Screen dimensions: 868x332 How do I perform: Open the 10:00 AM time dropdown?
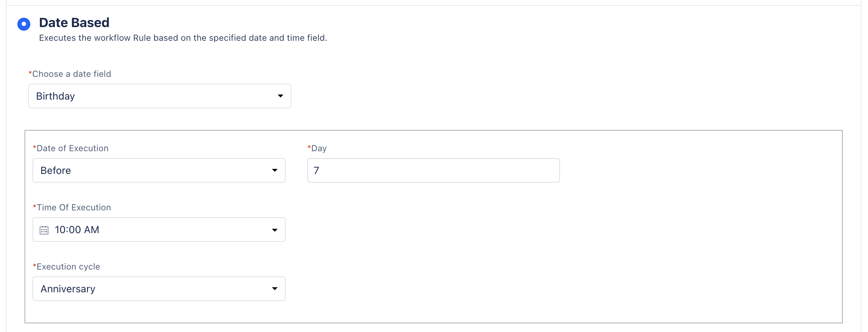159,230
